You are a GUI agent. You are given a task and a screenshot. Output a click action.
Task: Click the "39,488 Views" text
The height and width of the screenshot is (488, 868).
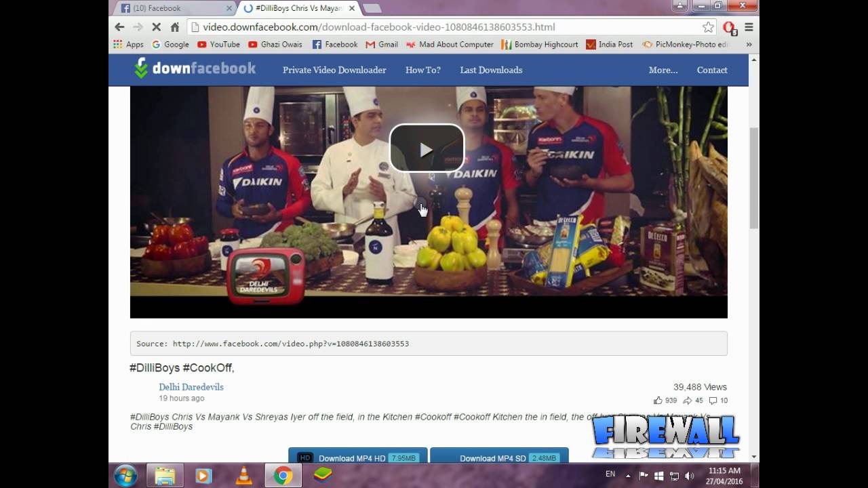pyautogui.click(x=700, y=387)
